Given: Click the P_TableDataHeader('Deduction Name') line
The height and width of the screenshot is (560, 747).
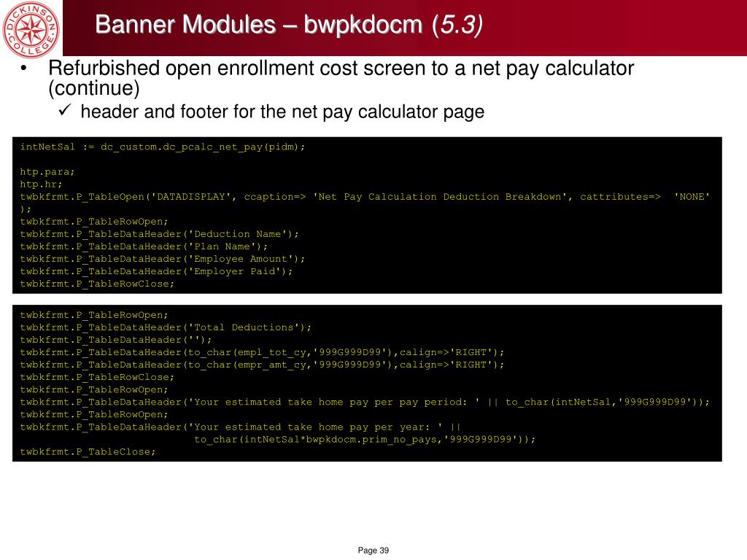Looking at the screenshot, I should tap(159, 234).
